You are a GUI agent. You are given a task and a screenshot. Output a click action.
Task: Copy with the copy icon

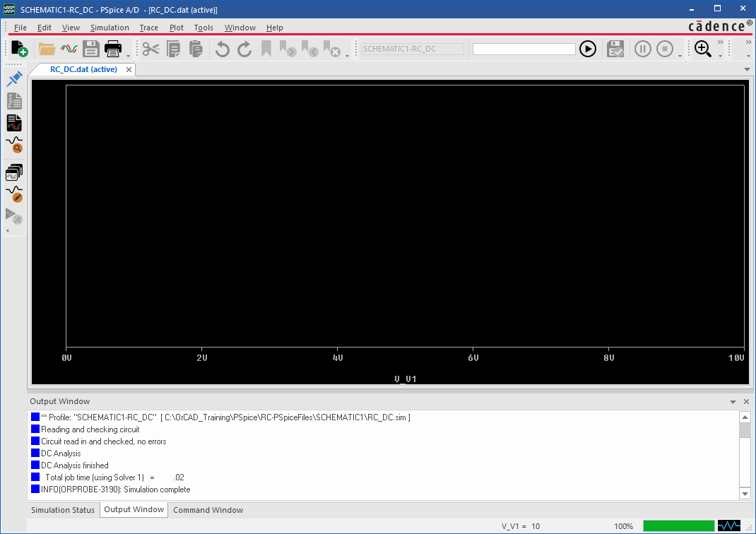(x=173, y=49)
